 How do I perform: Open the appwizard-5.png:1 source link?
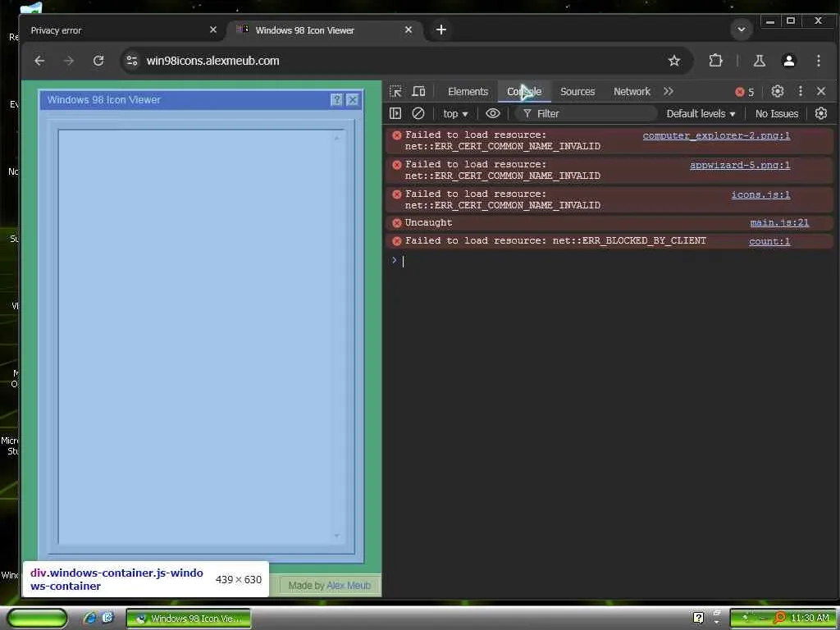[x=740, y=165]
